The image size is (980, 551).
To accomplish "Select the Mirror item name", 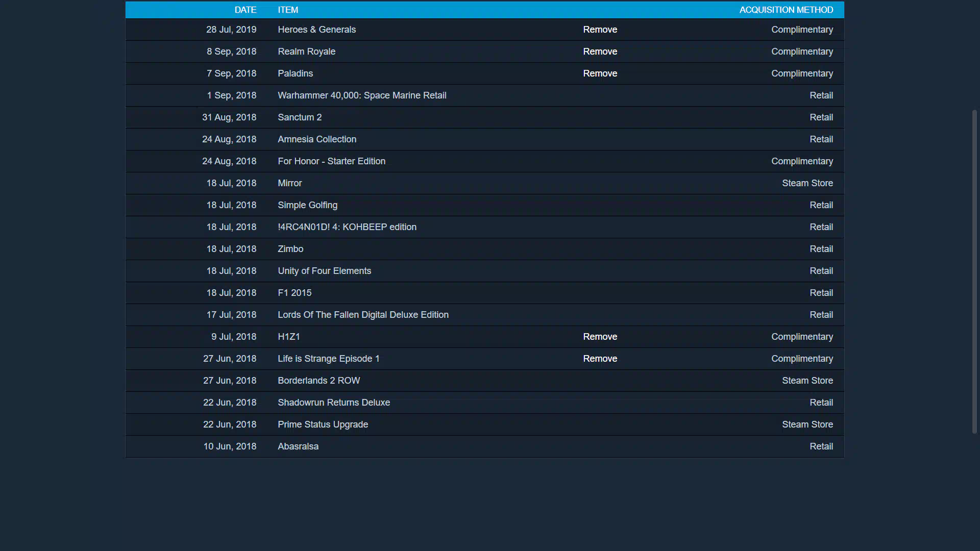I will pos(289,183).
